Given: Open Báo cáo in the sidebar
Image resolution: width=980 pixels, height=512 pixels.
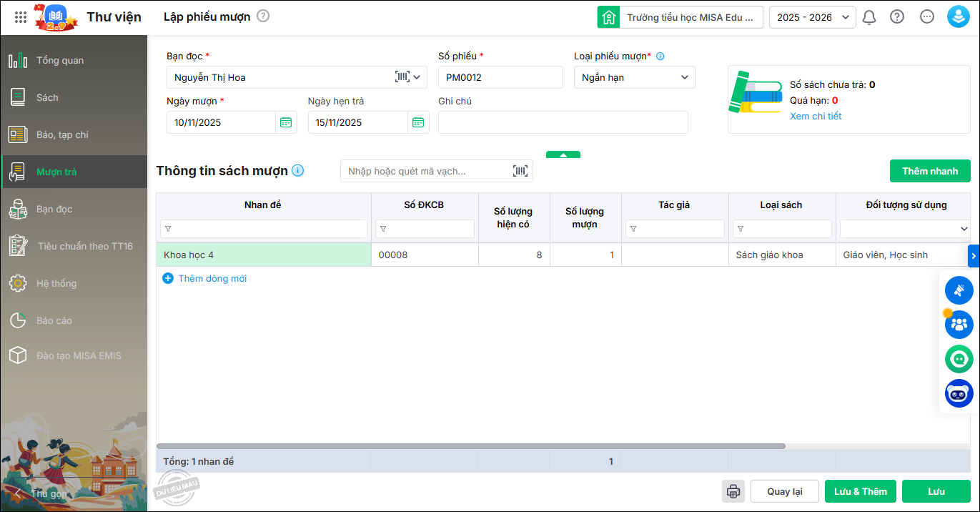Looking at the screenshot, I should pos(54,320).
